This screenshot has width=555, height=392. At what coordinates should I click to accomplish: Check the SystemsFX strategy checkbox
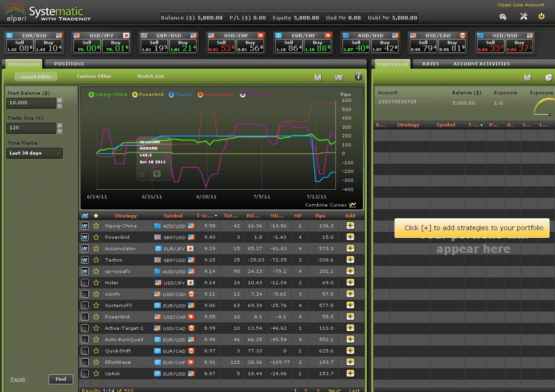coord(85,305)
